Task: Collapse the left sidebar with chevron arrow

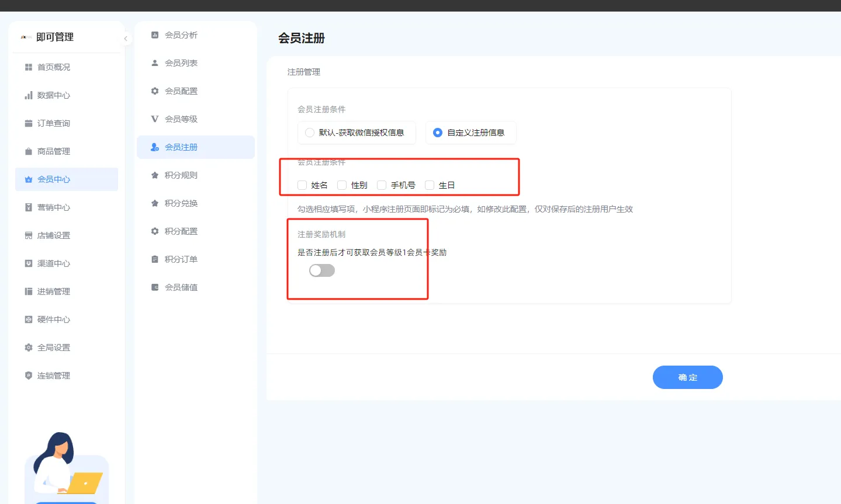Action: click(126, 39)
